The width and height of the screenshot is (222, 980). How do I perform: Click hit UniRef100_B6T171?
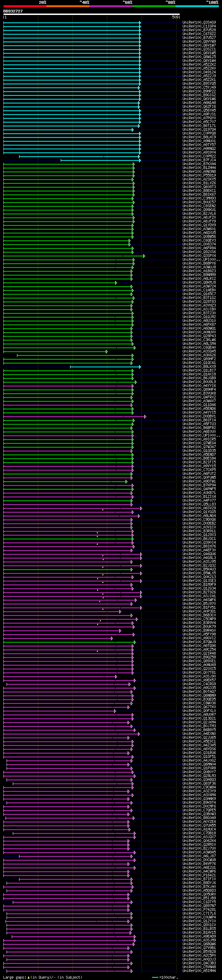[x=199, y=126]
